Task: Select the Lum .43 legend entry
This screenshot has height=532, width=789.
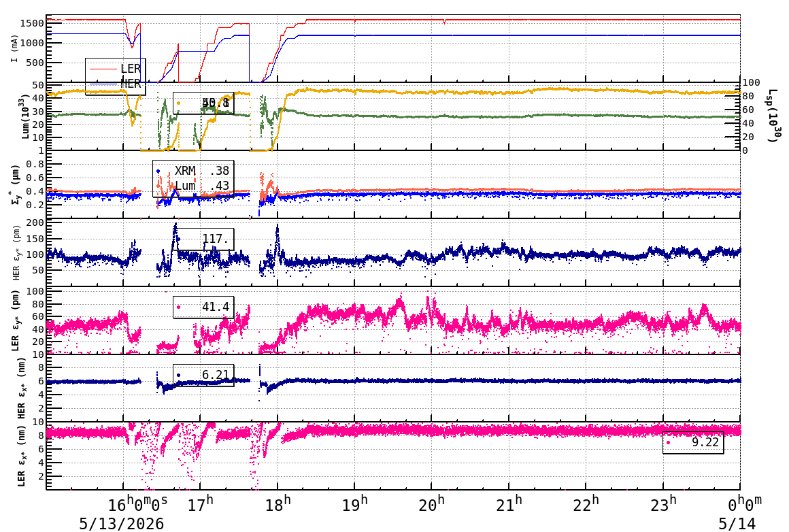Action: (193, 186)
